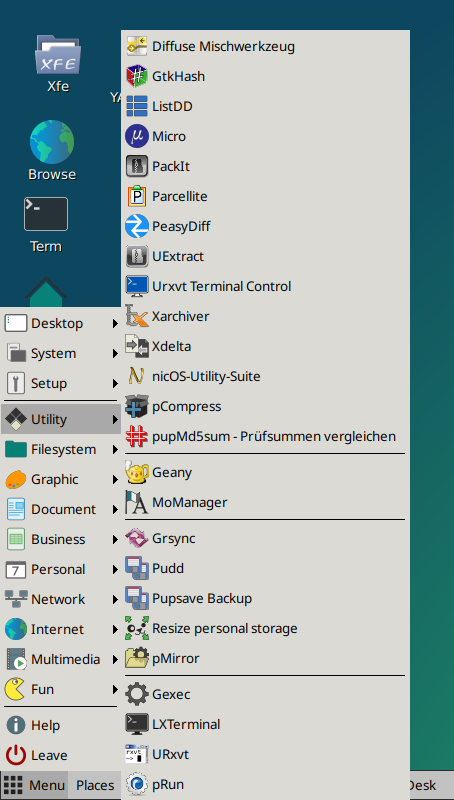
Task: Click the 'Xarchiver' label
Action: click(x=181, y=316)
